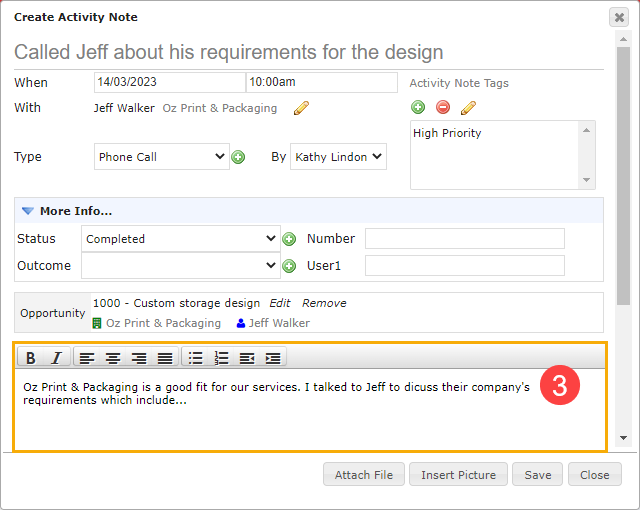Apply center alignment to note text

pos(113,358)
